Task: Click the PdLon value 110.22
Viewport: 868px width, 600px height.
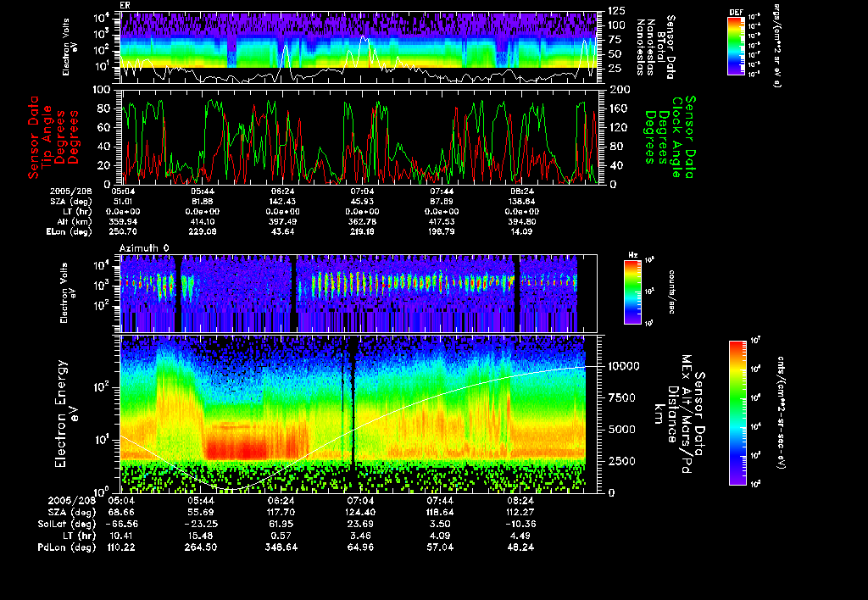Action: pyautogui.click(x=121, y=547)
